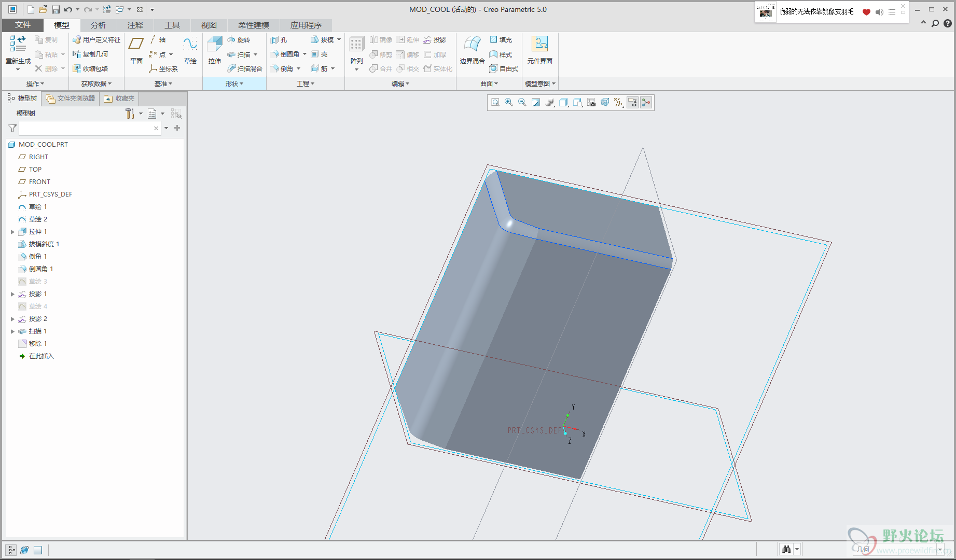Save the model with the floppy icon
Screen dimensions: 956x560
click(x=56, y=9)
